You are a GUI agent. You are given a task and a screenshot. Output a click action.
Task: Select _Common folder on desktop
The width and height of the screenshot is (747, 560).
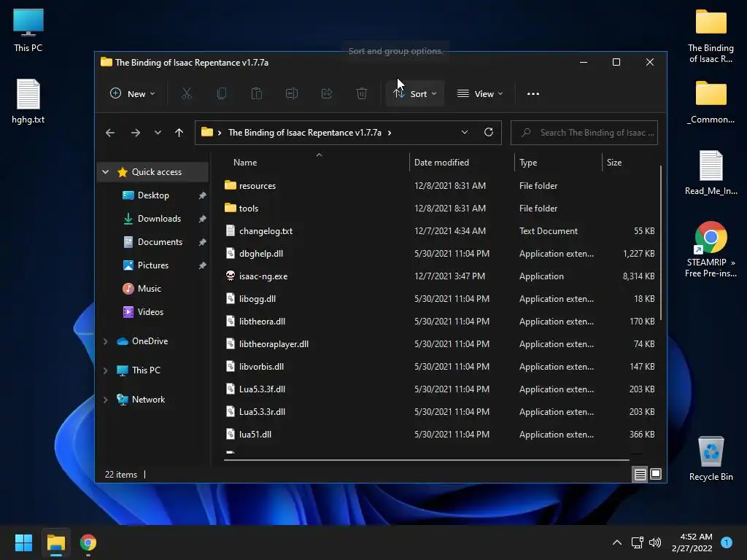click(x=711, y=101)
